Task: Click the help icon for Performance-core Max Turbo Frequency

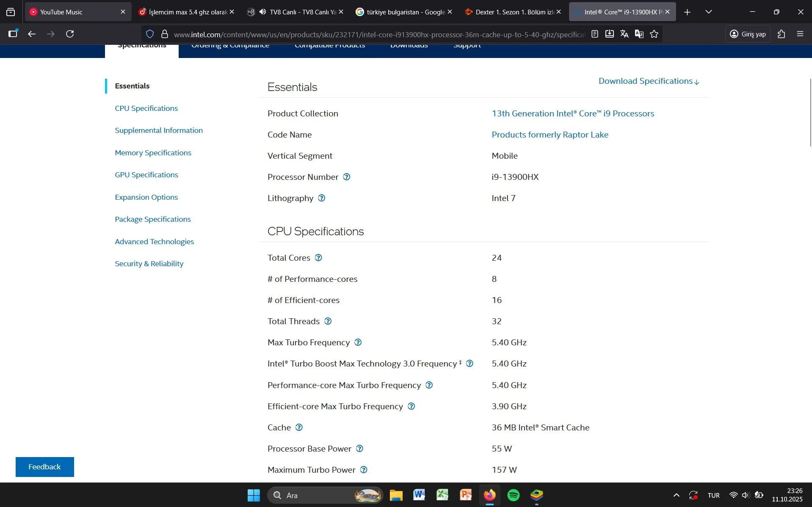Action: tap(429, 385)
